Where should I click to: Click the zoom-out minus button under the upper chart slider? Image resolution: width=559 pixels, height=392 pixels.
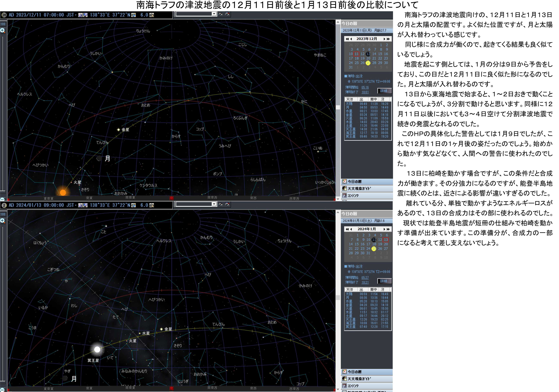[2, 199]
